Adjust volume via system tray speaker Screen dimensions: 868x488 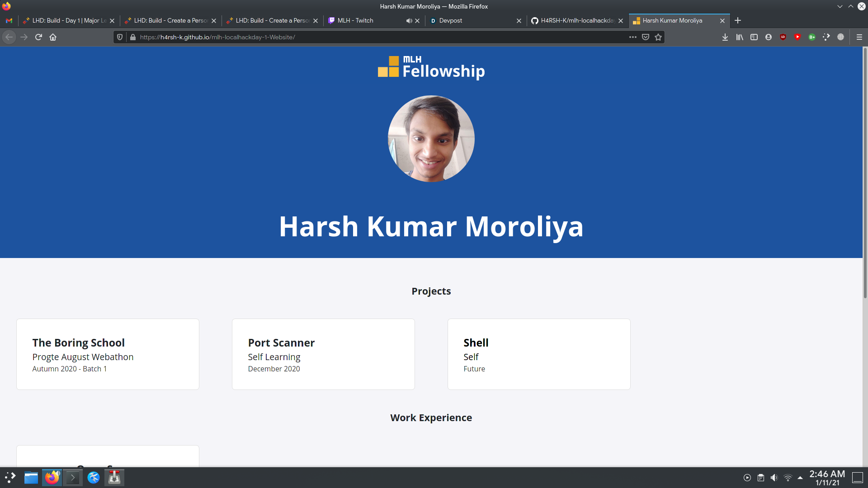click(774, 478)
